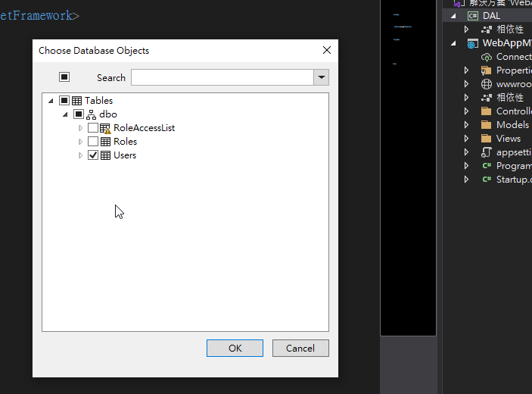Click the Program C# file icon
This screenshot has height=394, width=532.
487,166
